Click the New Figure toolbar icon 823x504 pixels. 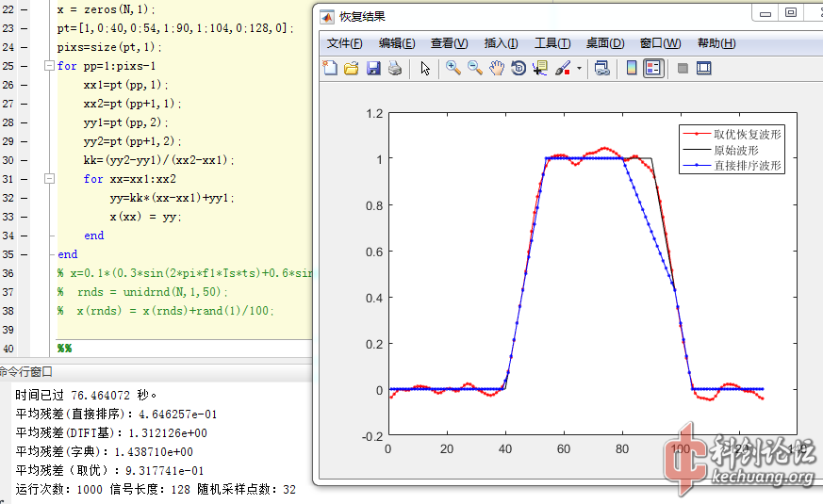(330, 68)
